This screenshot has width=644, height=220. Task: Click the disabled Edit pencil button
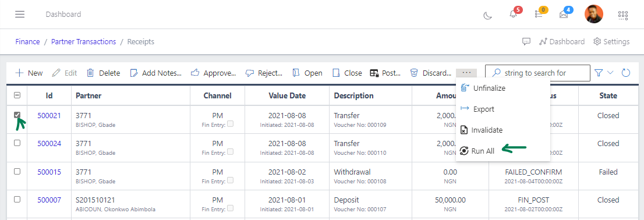coord(65,73)
